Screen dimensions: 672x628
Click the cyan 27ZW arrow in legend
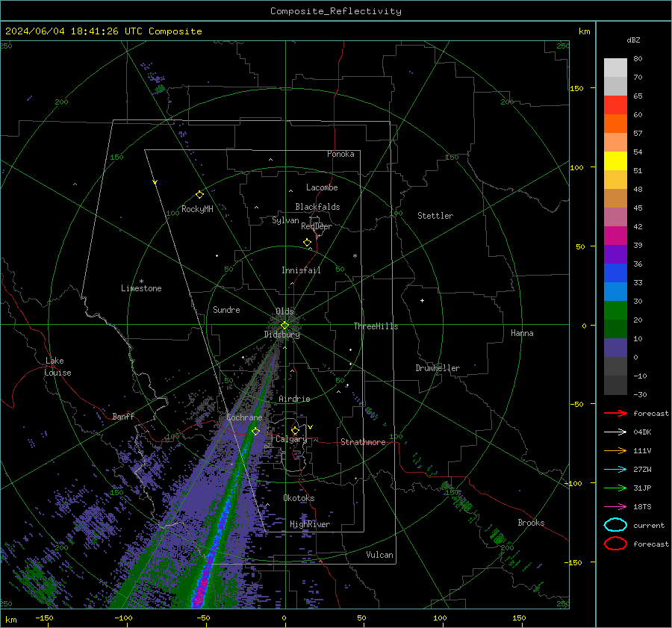pos(615,469)
